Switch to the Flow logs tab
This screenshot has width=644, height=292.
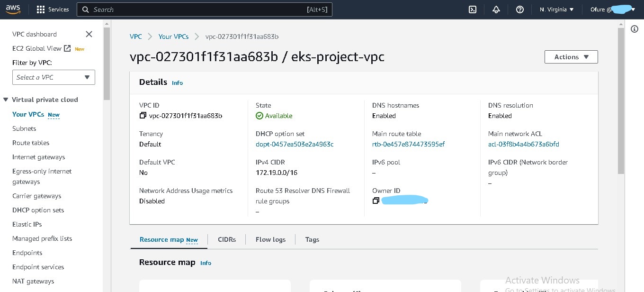[x=270, y=239]
